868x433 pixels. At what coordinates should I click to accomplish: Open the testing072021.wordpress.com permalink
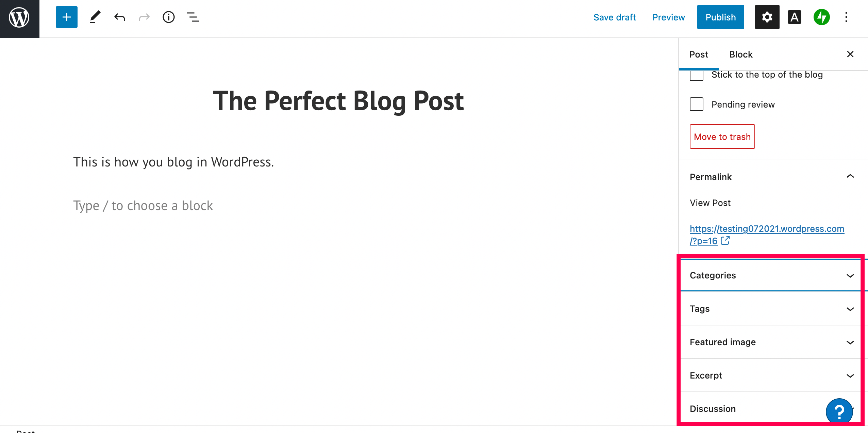(x=767, y=229)
